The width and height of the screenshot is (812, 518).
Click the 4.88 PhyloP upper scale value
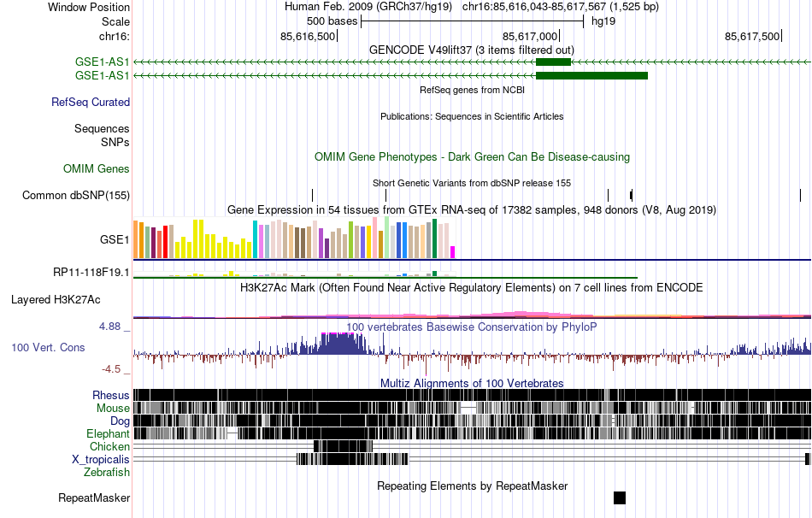tap(109, 327)
